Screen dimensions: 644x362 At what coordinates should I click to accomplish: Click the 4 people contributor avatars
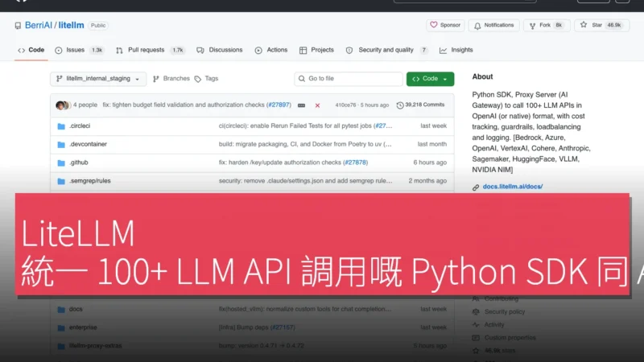[x=63, y=105]
